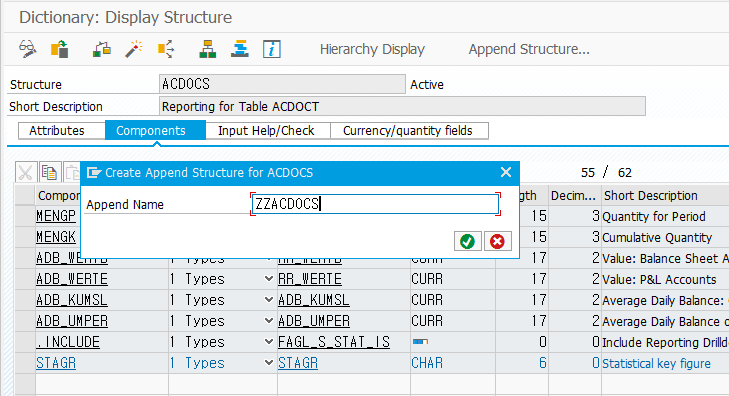Click component type RR_WERTE in ADB_WERTE row

[x=310, y=279]
